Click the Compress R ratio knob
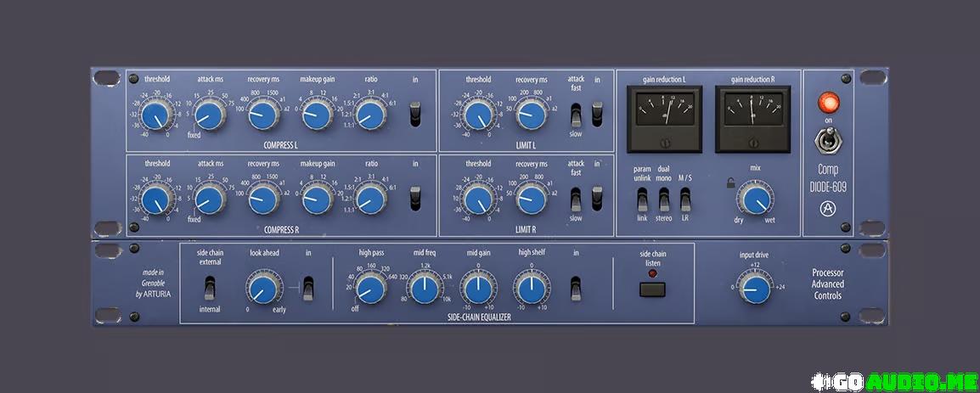 point(370,200)
